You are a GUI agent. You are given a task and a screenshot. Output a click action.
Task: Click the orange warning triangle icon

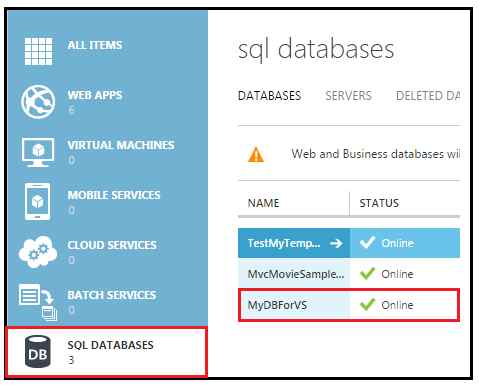(256, 155)
